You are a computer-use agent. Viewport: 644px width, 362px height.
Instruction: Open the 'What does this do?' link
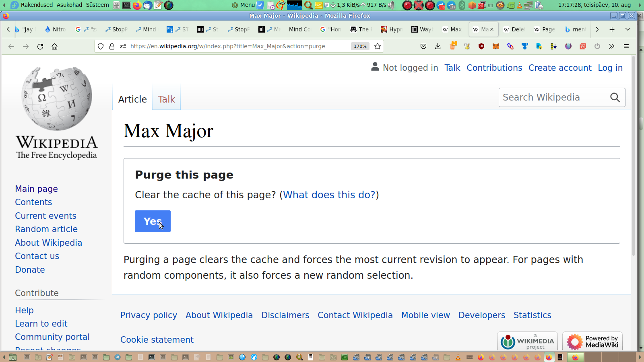[329, 195]
